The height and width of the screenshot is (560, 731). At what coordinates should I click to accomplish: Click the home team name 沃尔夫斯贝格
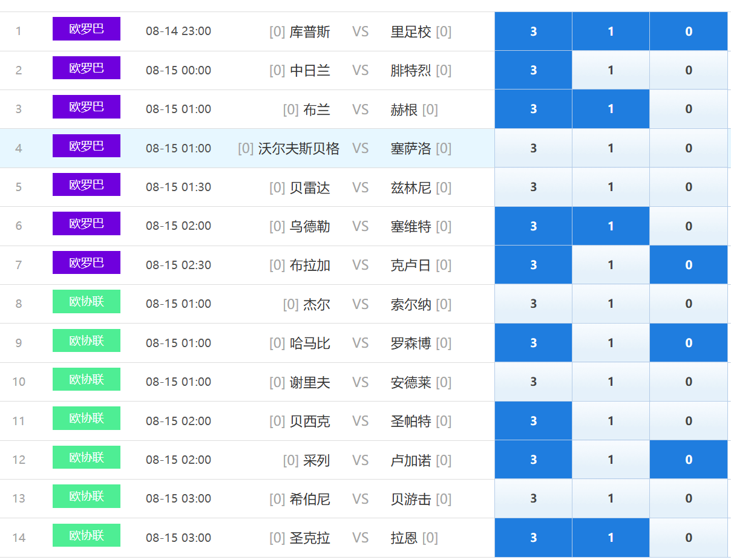[x=299, y=148]
